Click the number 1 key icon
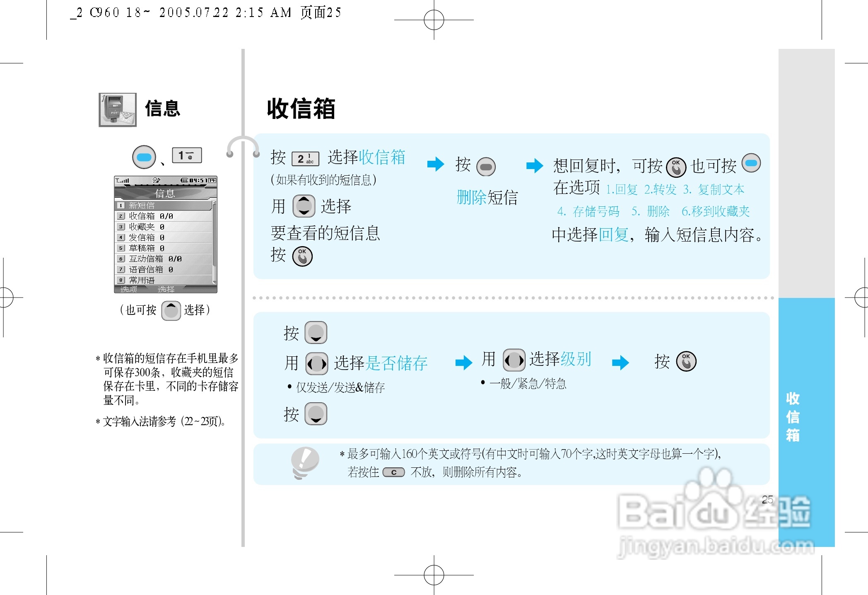Viewport: 868px width, 595px height. (187, 155)
